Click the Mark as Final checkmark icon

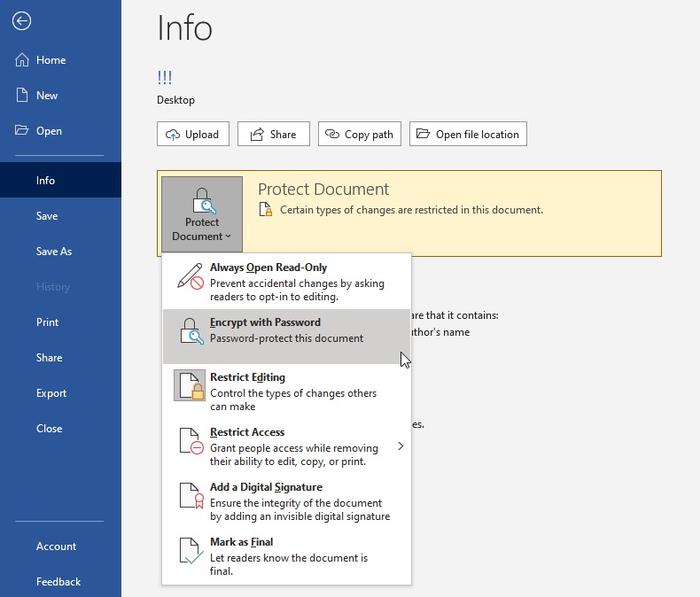pos(191,550)
